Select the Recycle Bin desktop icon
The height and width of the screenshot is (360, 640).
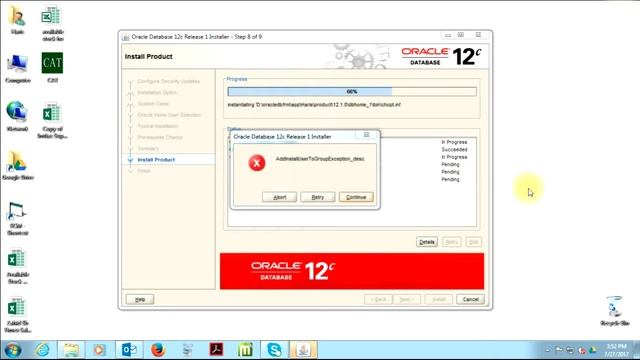[614, 311]
